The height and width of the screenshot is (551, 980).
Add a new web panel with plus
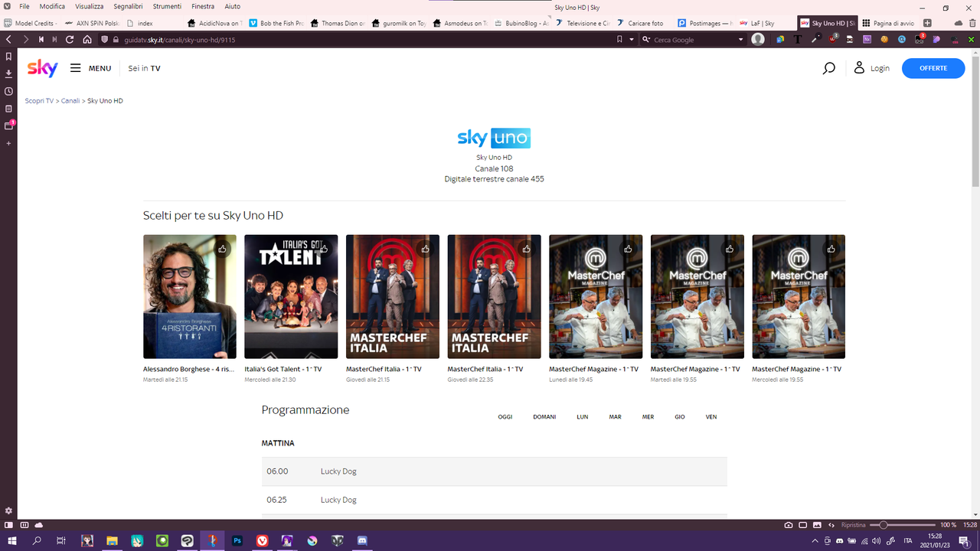click(8, 143)
